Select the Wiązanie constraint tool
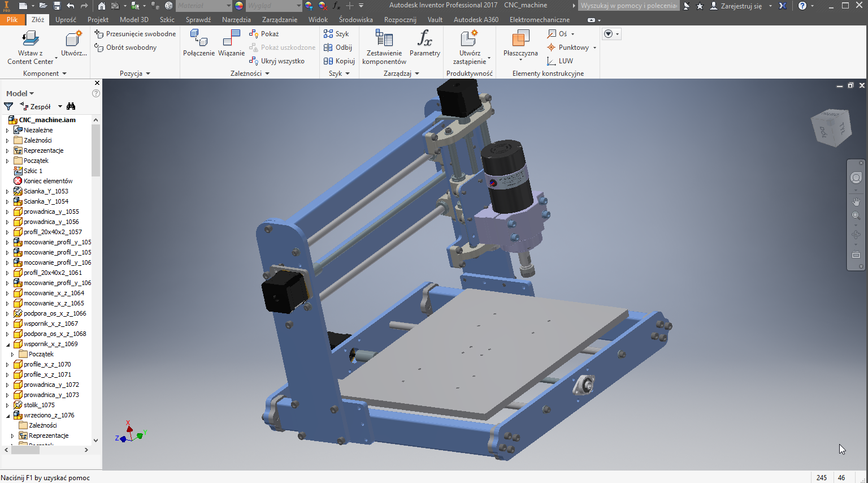Screen dimensions: 868x483 (231, 40)
